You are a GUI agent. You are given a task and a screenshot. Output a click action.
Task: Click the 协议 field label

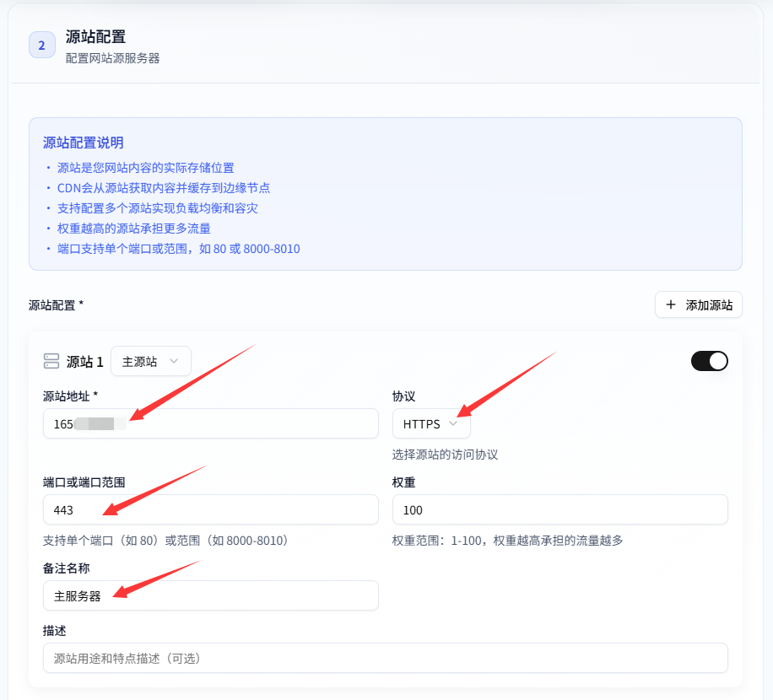(x=404, y=396)
